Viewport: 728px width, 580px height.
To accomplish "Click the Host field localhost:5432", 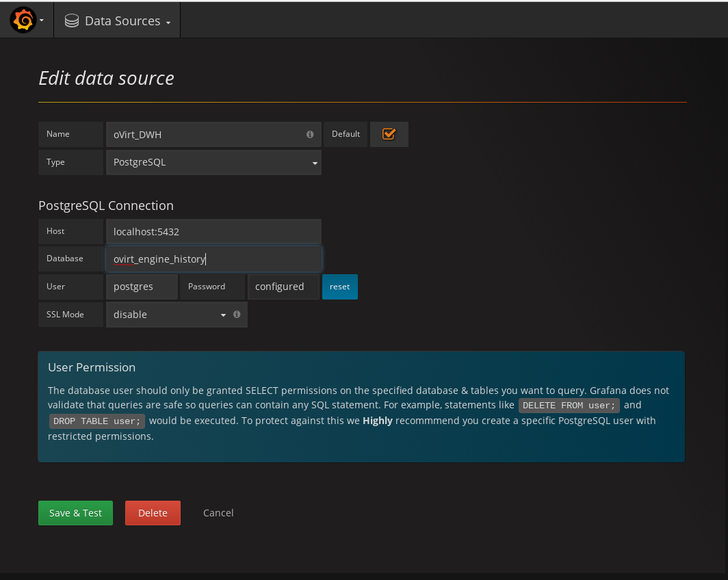I will [x=213, y=232].
